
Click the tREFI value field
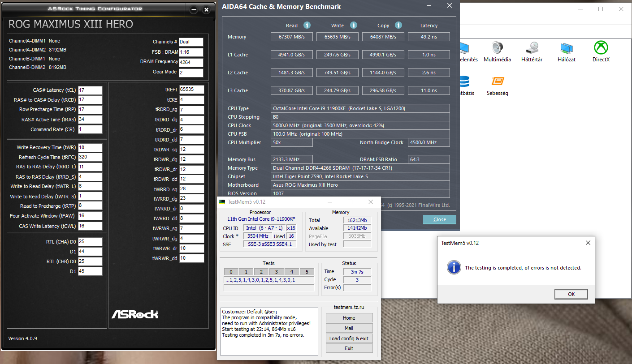[192, 90]
